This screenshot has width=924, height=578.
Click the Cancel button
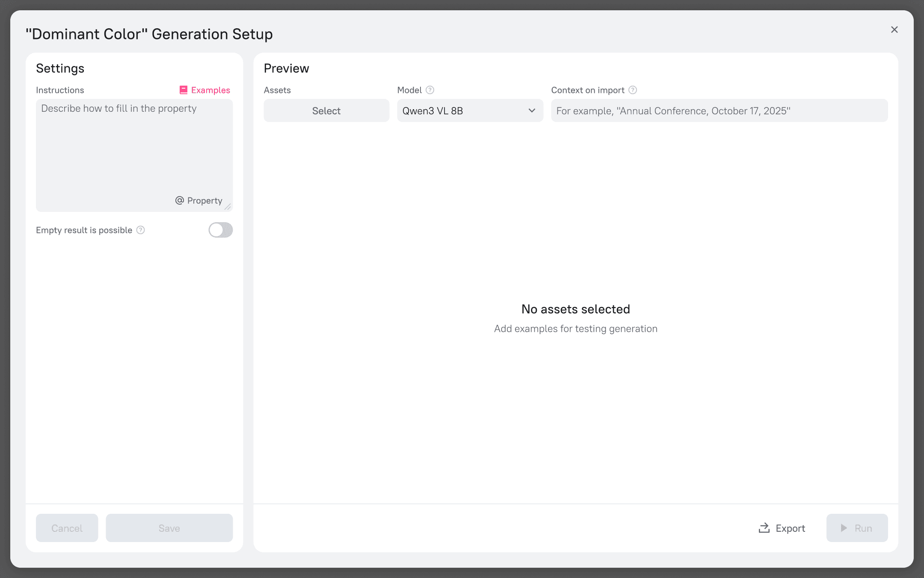pyautogui.click(x=67, y=528)
